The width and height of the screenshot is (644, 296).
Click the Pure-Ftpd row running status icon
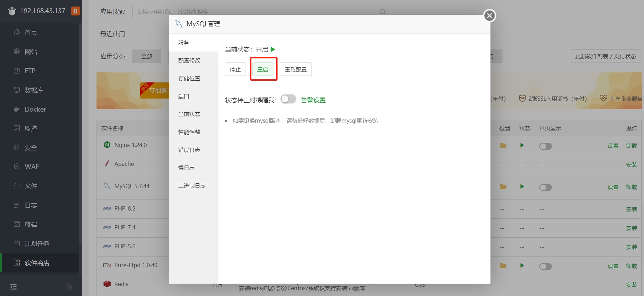[x=522, y=265]
